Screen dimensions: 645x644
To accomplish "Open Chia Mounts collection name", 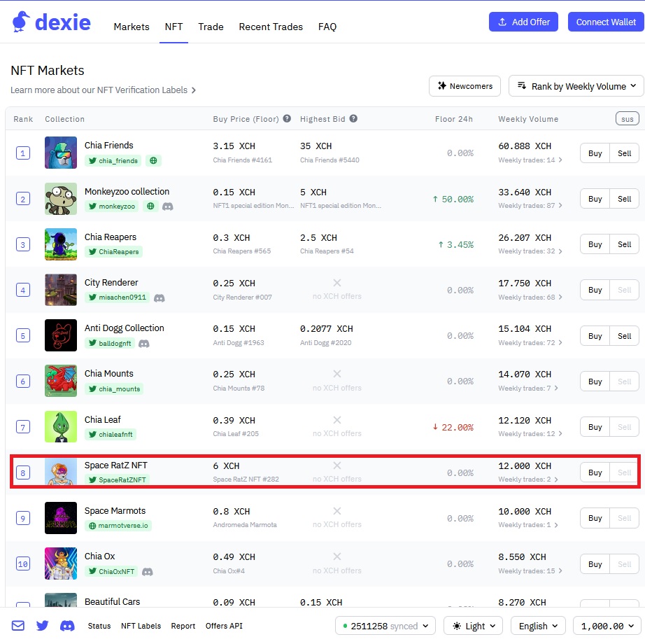I will 109,373.
